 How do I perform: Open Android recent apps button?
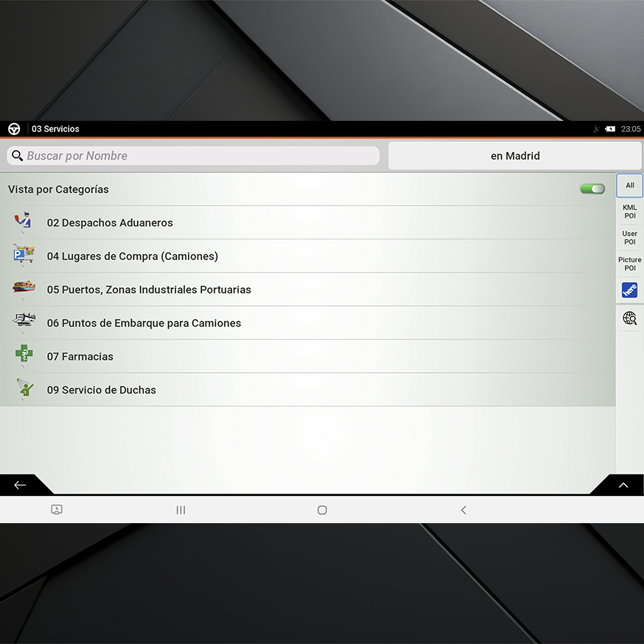point(181,510)
